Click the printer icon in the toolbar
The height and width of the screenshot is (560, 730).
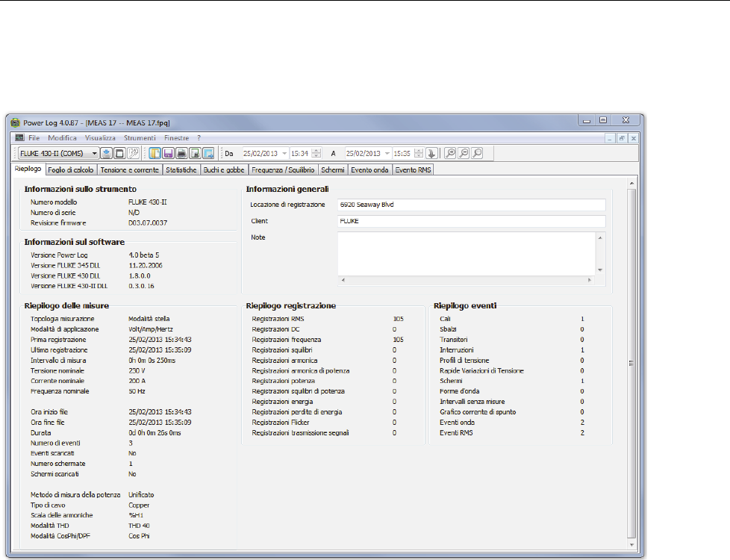click(181, 153)
